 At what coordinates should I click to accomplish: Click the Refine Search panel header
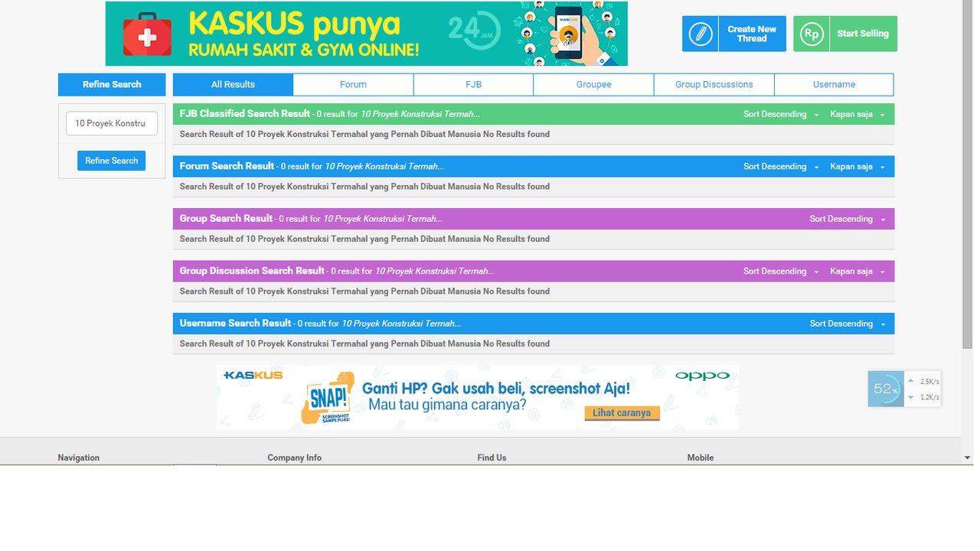tap(112, 84)
